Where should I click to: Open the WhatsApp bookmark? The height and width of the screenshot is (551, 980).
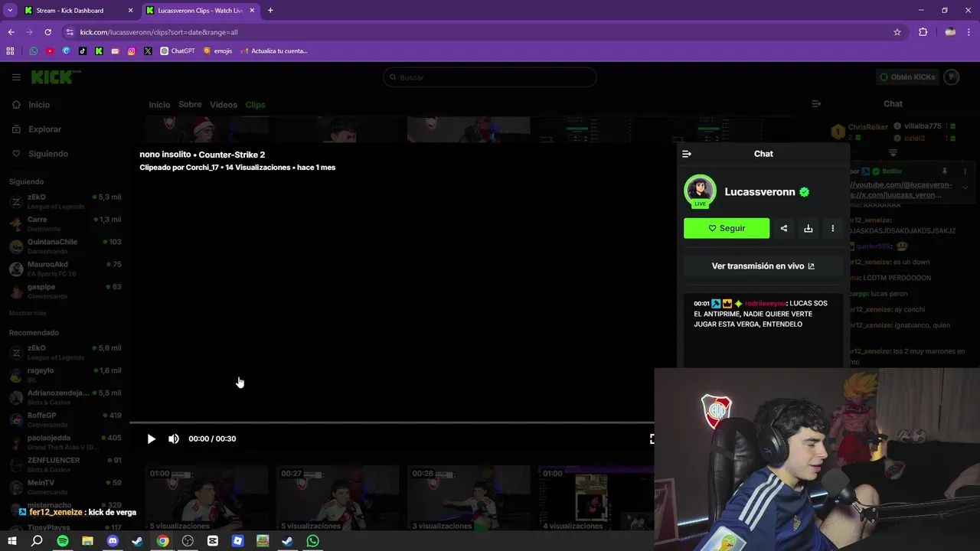click(33, 51)
